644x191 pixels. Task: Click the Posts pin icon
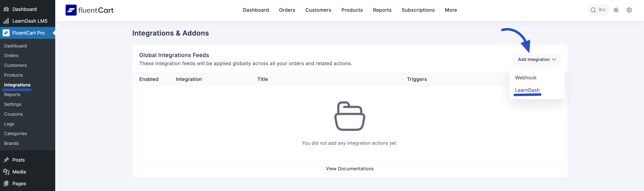pos(6,160)
